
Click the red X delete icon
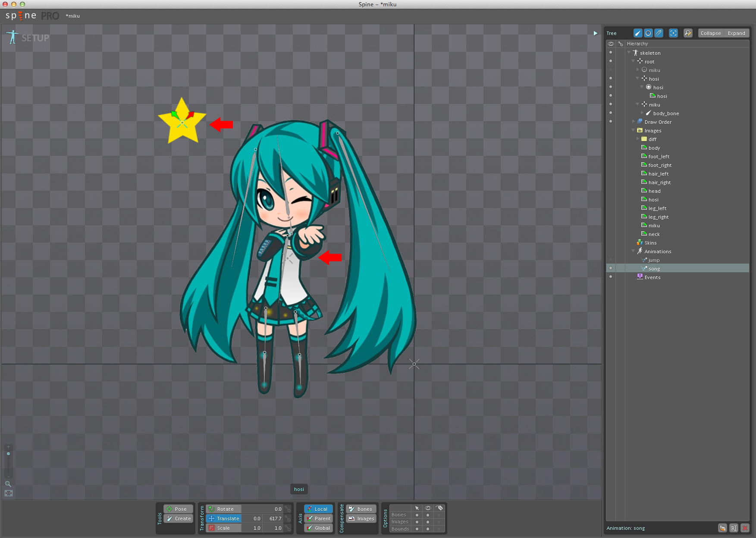[x=745, y=528]
